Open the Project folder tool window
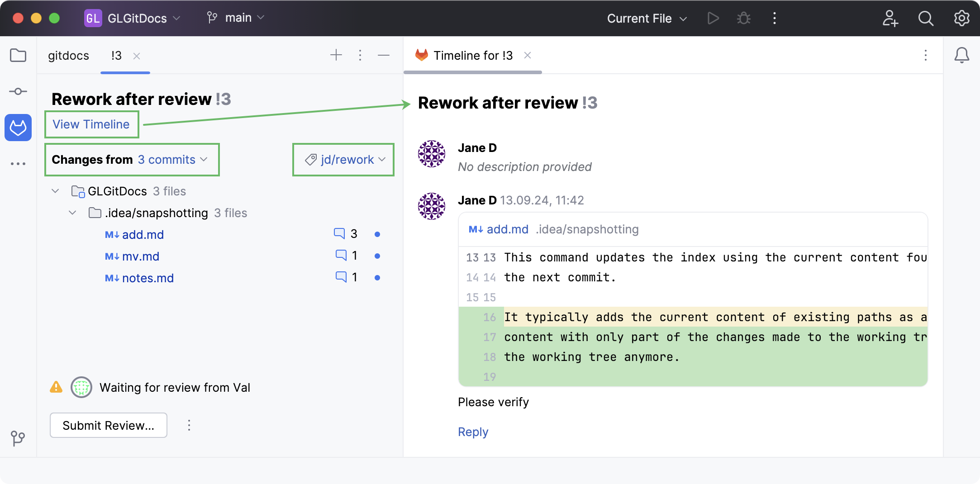Image resolution: width=980 pixels, height=484 pixels. [18, 55]
